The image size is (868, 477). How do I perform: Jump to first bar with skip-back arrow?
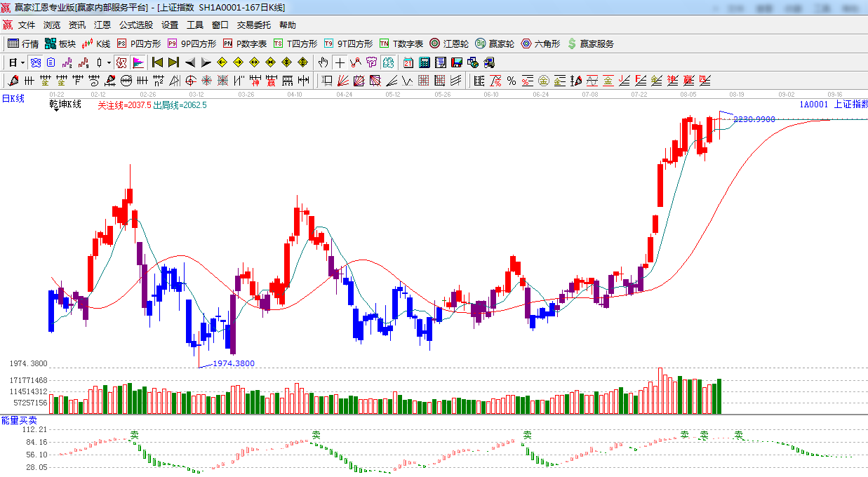coord(157,62)
